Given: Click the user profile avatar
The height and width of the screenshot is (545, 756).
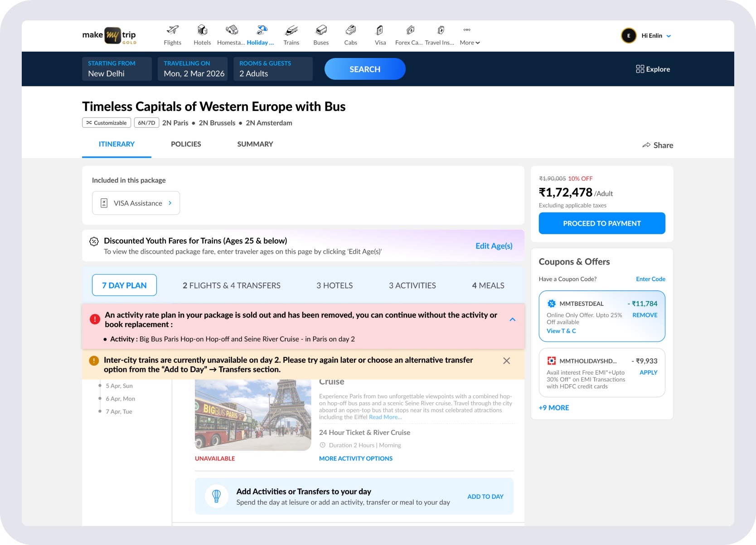Looking at the screenshot, I should point(629,35).
